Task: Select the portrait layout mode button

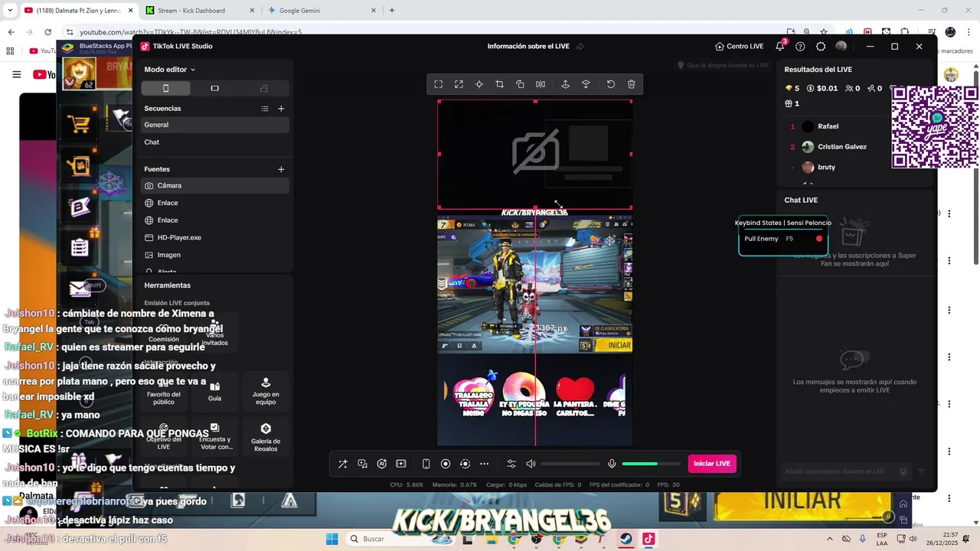Action: pos(165,88)
